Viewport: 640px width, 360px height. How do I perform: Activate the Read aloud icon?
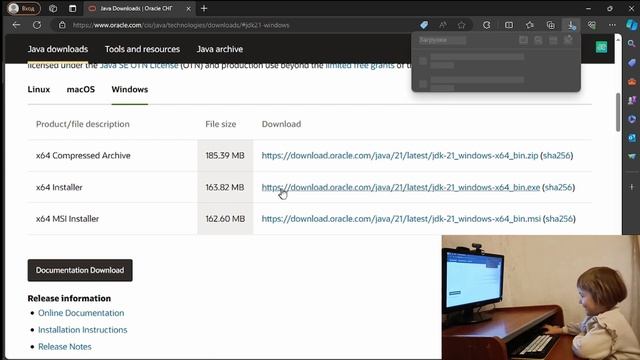tap(443, 25)
